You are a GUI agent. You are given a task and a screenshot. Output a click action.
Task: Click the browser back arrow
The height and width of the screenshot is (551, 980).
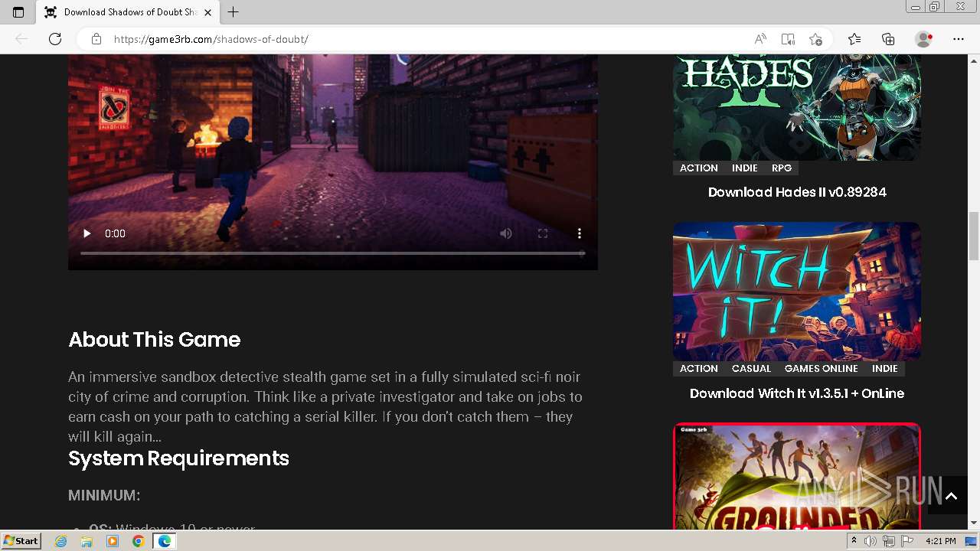coord(21,39)
